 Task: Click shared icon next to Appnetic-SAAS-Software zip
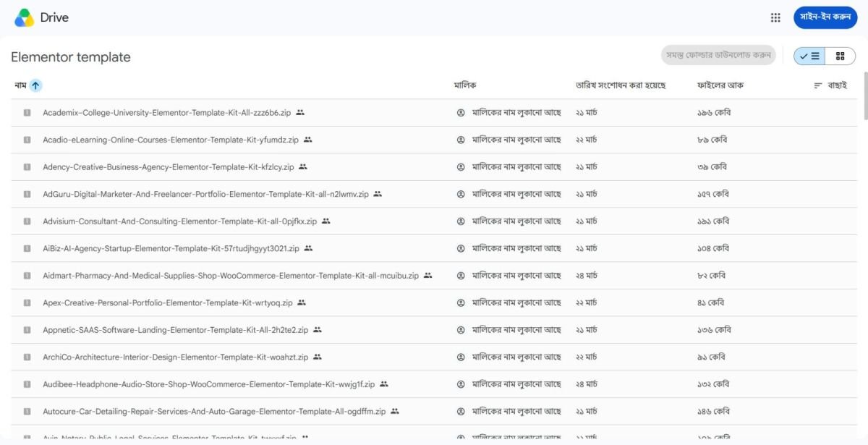(x=317, y=330)
